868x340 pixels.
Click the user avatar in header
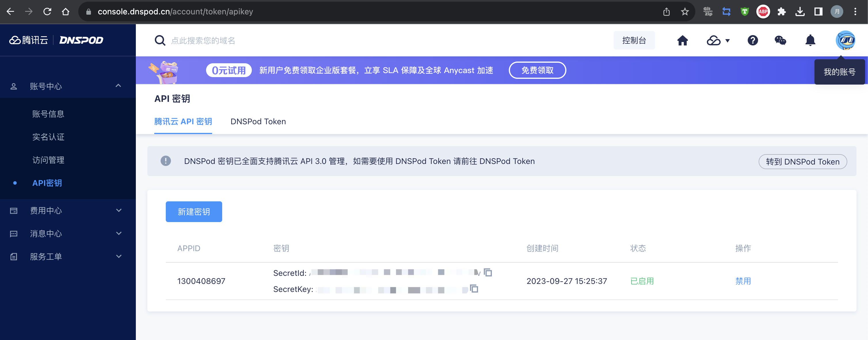(846, 40)
